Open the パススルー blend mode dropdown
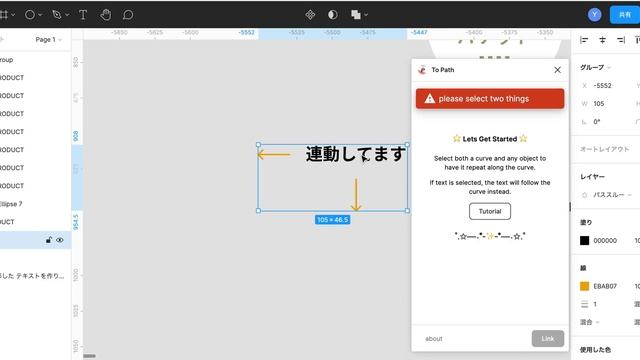The image size is (640, 360). pyautogui.click(x=612, y=195)
